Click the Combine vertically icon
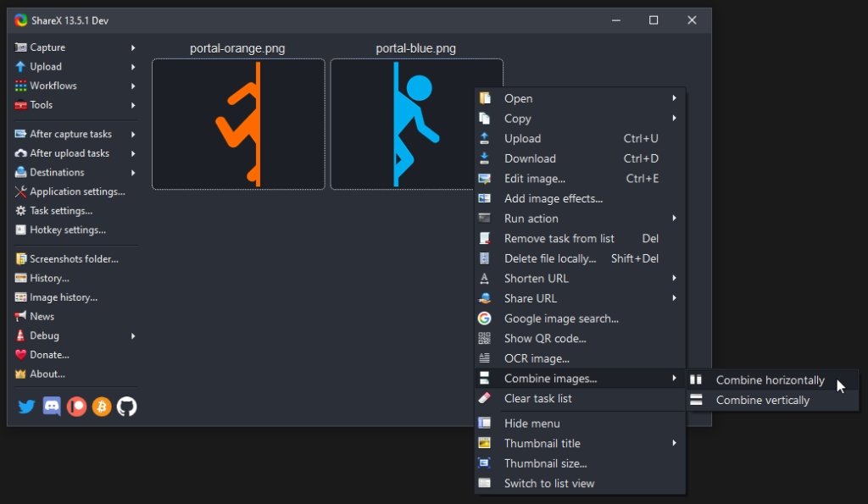Viewport: 868px width, 504px height. pyautogui.click(x=696, y=400)
